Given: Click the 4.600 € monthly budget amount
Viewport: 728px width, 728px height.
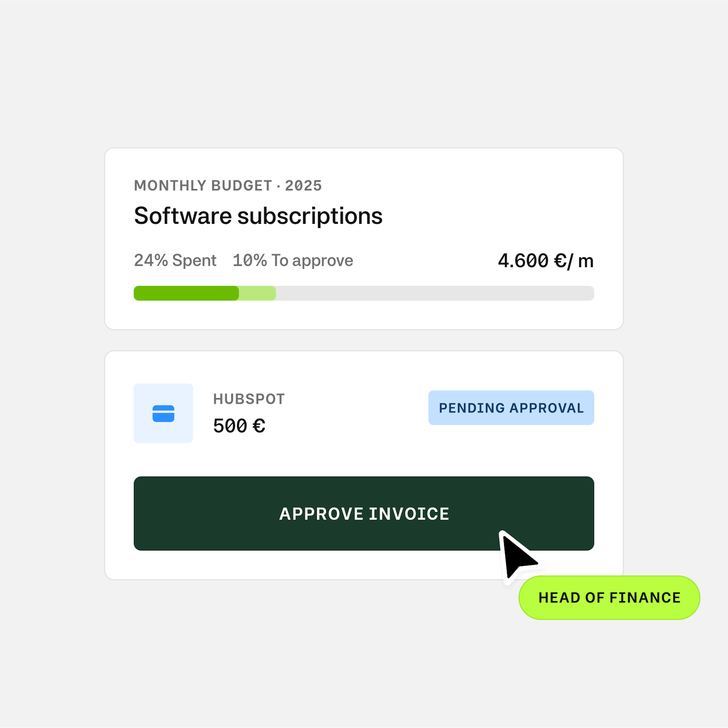Looking at the screenshot, I should [x=546, y=261].
